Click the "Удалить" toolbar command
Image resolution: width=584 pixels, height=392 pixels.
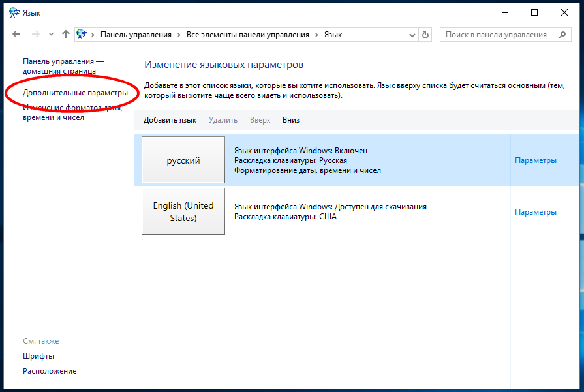[223, 120]
